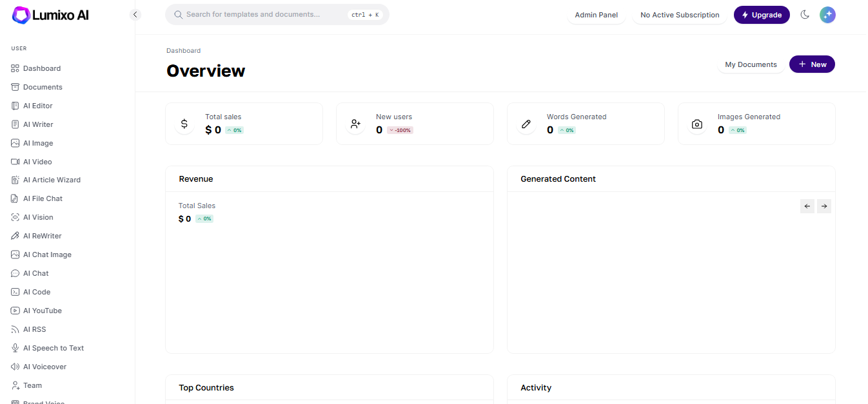Launch the AI Article Wizard
Screen dimensions: 868x404
pyautogui.click(x=52, y=180)
